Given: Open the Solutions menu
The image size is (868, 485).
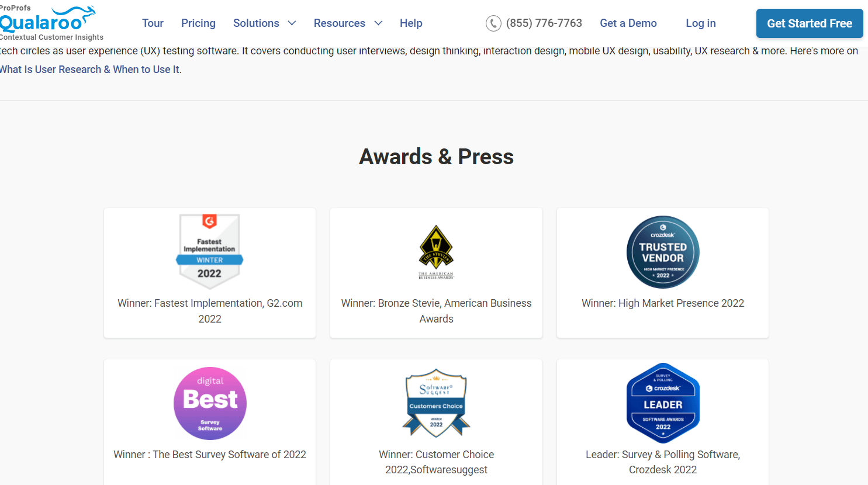Looking at the screenshot, I should pyautogui.click(x=256, y=23).
